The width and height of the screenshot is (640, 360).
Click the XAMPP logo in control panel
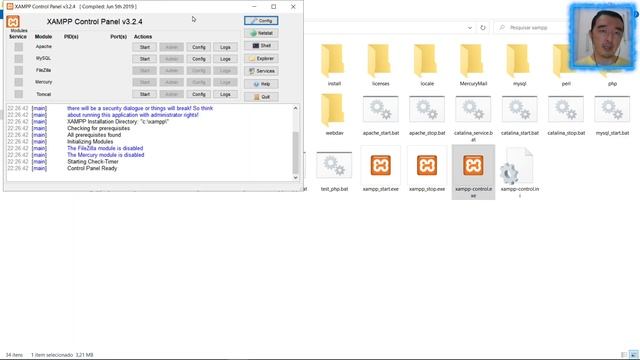[13, 22]
